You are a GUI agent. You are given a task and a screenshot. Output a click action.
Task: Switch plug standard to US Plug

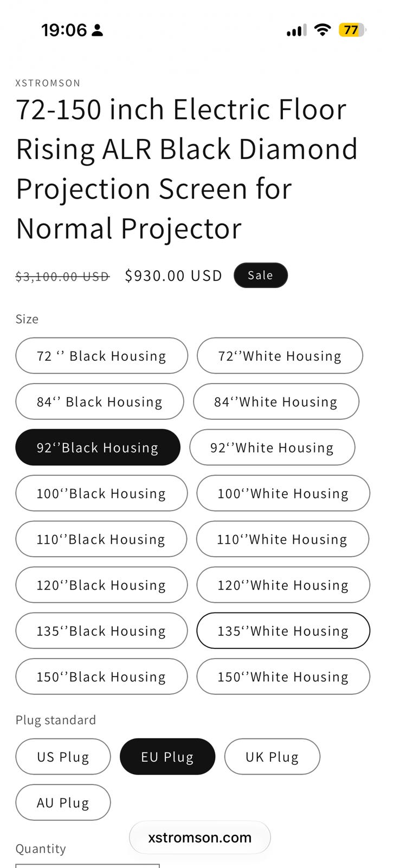pos(63,757)
